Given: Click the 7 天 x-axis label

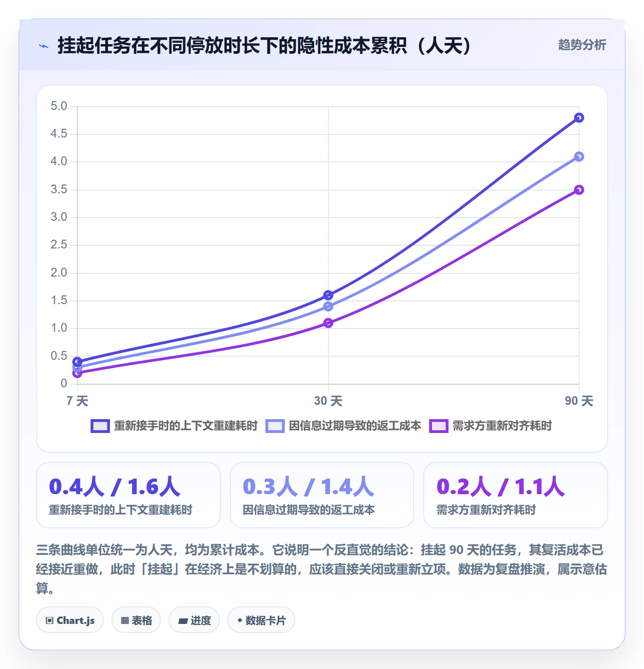Looking at the screenshot, I should click(x=77, y=401).
